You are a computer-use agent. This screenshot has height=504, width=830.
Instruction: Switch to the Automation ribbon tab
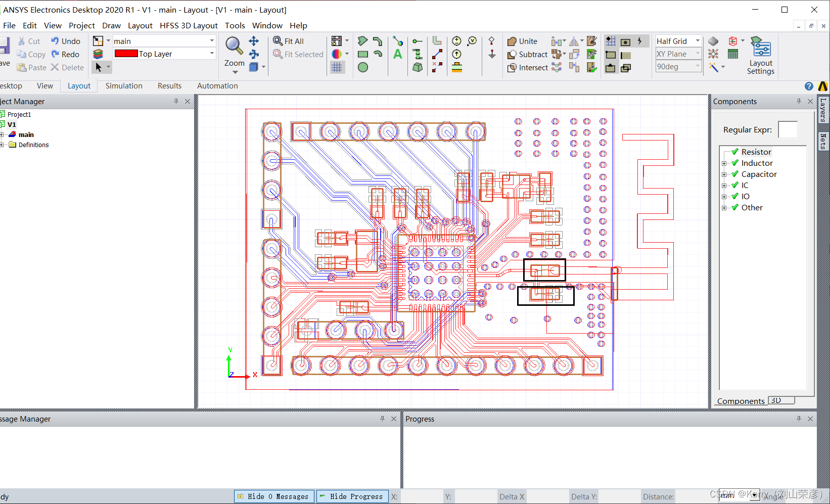(x=217, y=86)
